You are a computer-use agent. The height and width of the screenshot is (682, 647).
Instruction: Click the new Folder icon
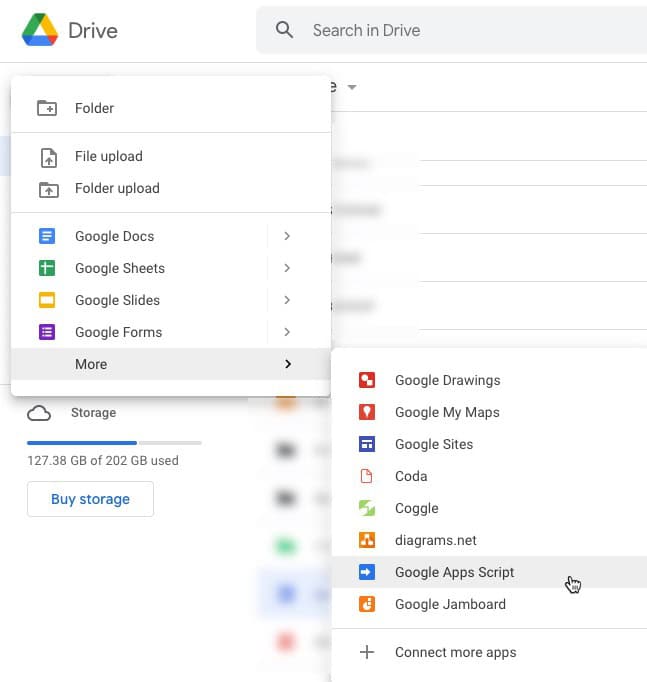tap(47, 108)
